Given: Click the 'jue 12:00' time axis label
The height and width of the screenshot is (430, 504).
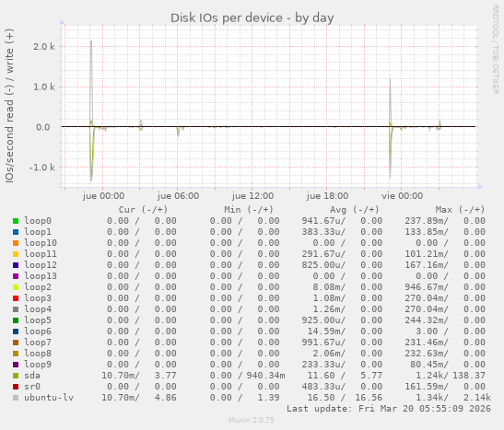Looking at the screenshot, I should [x=252, y=196].
